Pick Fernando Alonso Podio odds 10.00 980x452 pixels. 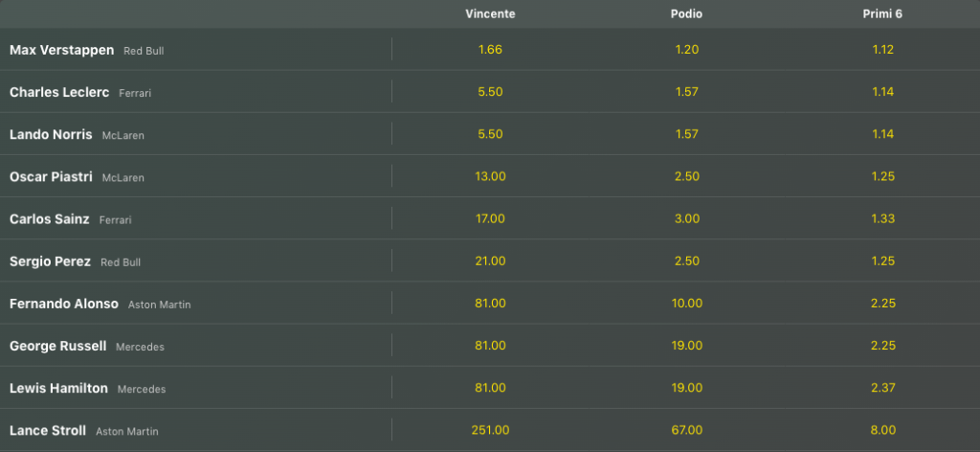pos(686,303)
